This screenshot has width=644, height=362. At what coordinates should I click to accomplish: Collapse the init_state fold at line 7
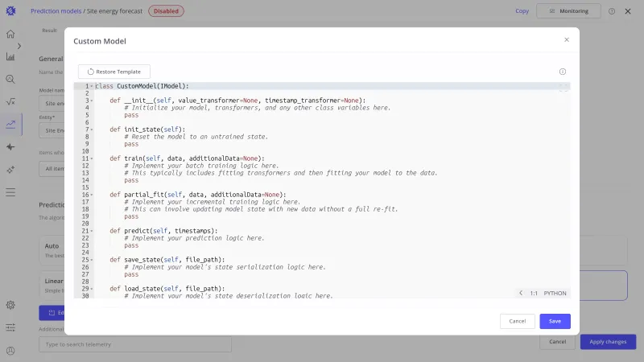(92, 130)
